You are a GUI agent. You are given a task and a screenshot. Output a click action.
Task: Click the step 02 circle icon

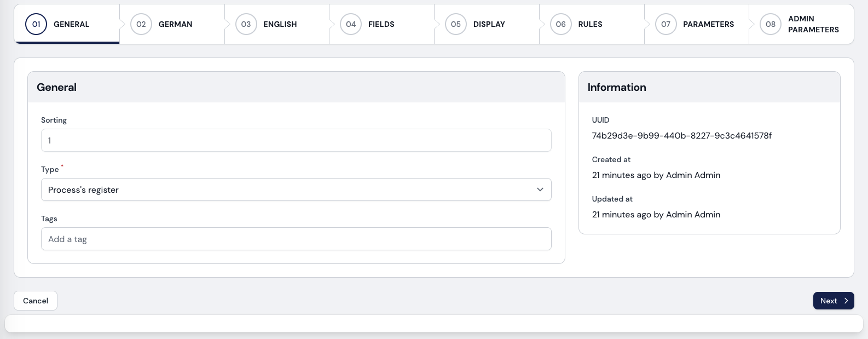coord(141,24)
